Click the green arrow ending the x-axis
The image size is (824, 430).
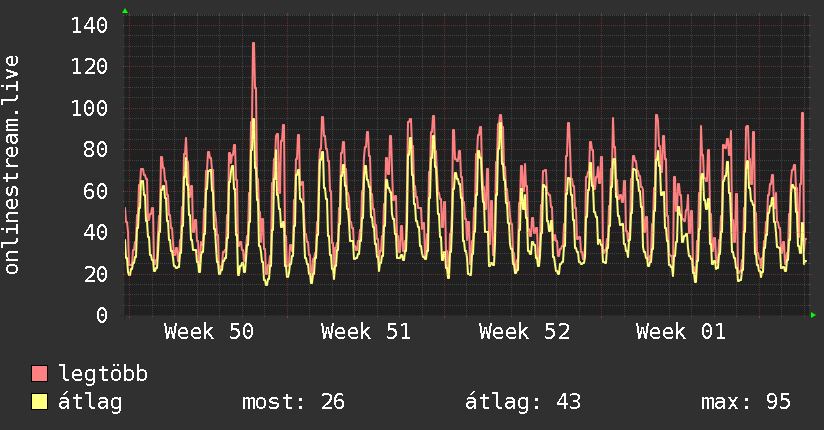(x=814, y=315)
